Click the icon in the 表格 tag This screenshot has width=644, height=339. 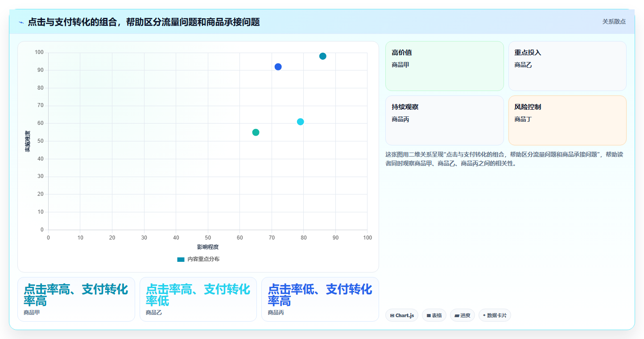coord(429,316)
